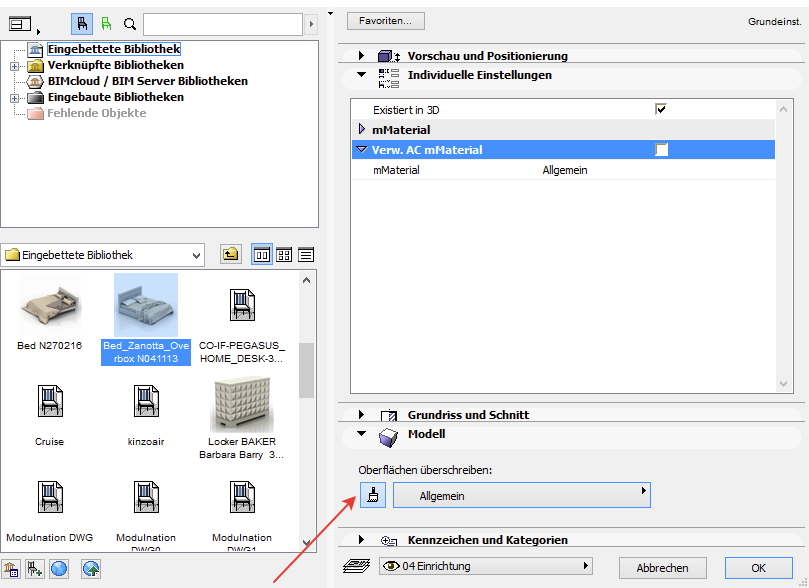Open the 04 Einrichtung layer dropdown
Screen dimensions: 809x588
point(486,566)
